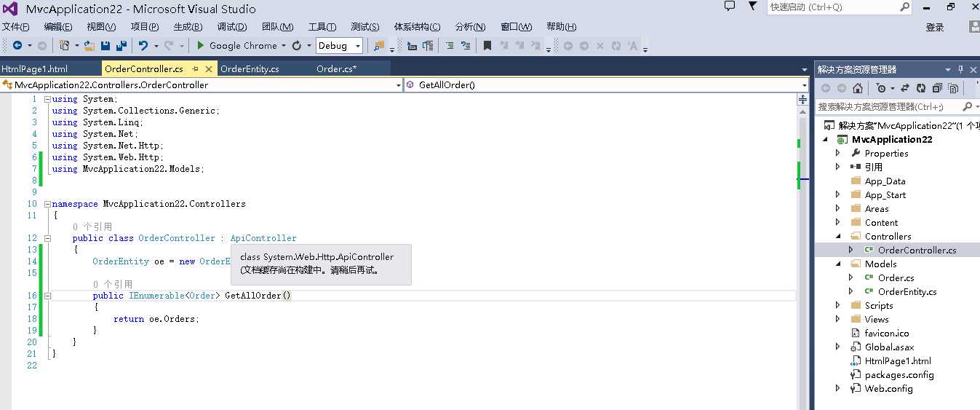The width and height of the screenshot is (980, 410).
Task: Collapse the OrderController class code block
Action: pyautogui.click(x=47, y=238)
